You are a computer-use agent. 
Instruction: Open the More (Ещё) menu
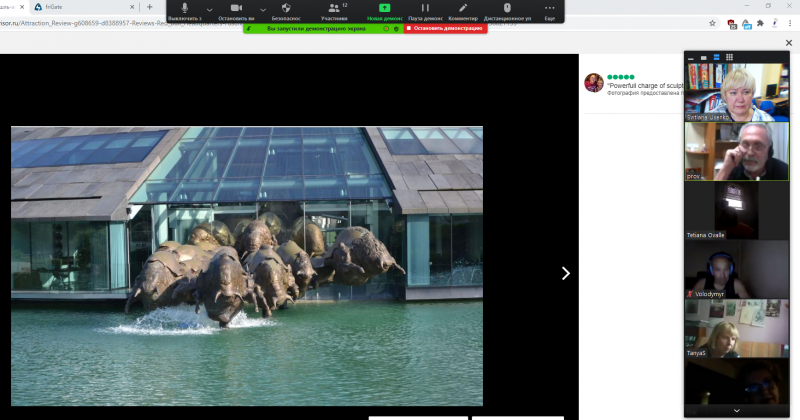click(x=549, y=11)
